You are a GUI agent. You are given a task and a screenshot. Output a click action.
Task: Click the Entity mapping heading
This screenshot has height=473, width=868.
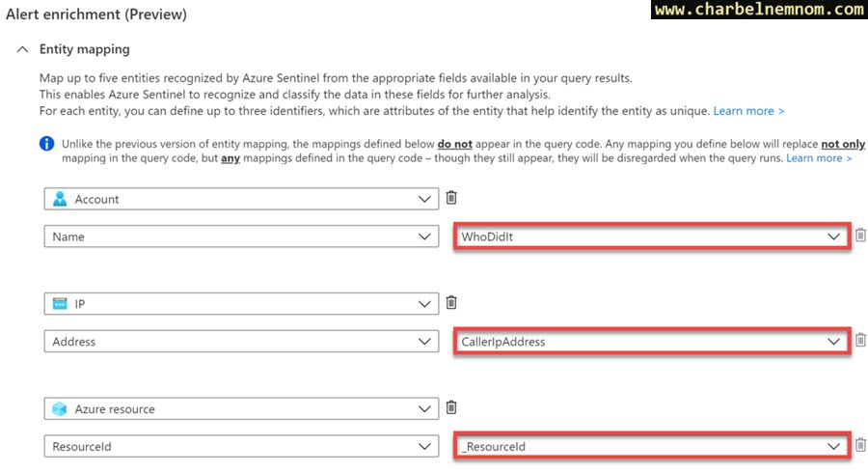click(84, 49)
